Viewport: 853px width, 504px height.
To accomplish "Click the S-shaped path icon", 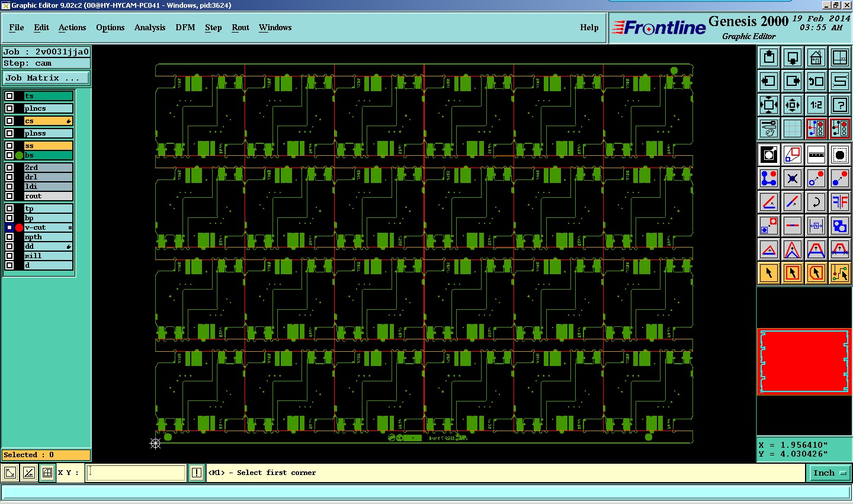I will [x=840, y=81].
